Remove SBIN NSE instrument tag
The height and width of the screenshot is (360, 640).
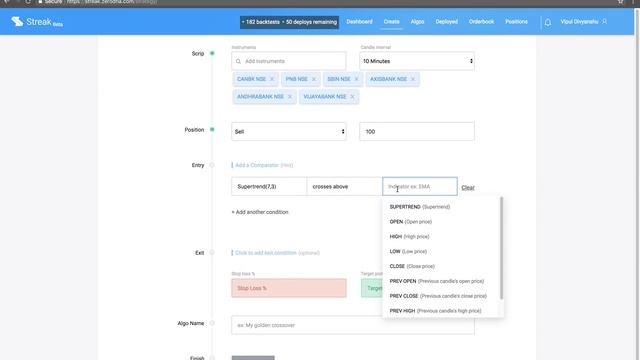tap(356, 79)
